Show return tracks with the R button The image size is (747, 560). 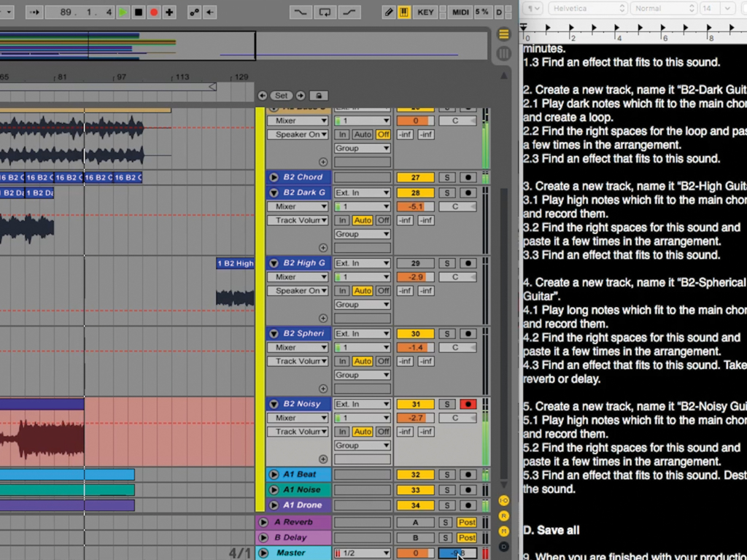[503, 516]
